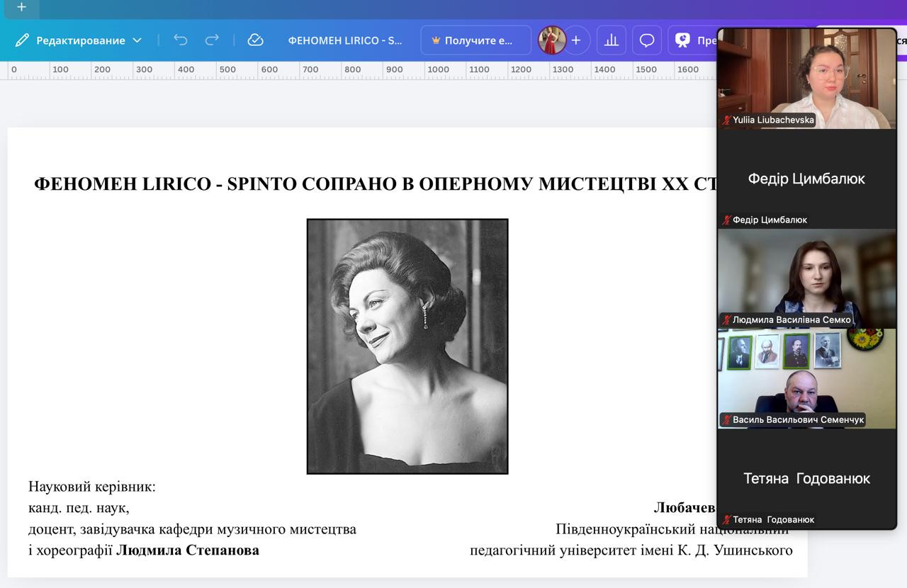Open the analytics bar chart icon
Image resolution: width=907 pixels, height=588 pixels.
[x=611, y=40]
